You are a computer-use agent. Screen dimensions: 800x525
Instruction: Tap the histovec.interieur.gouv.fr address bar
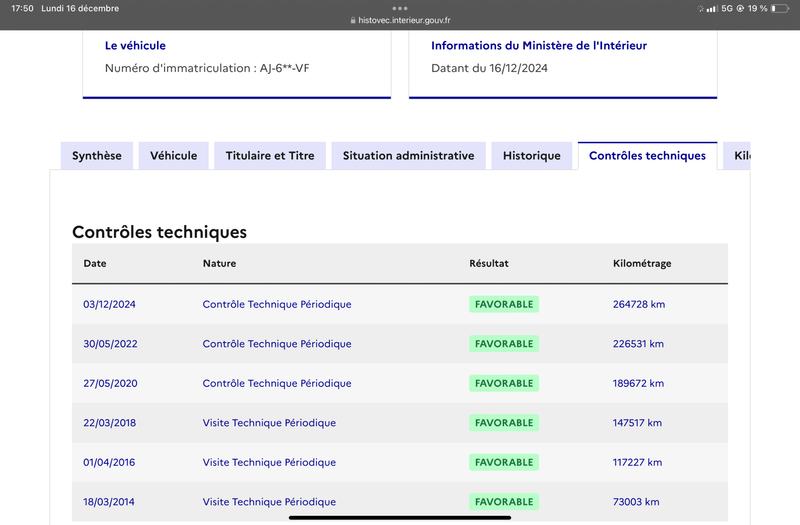(401, 20)
